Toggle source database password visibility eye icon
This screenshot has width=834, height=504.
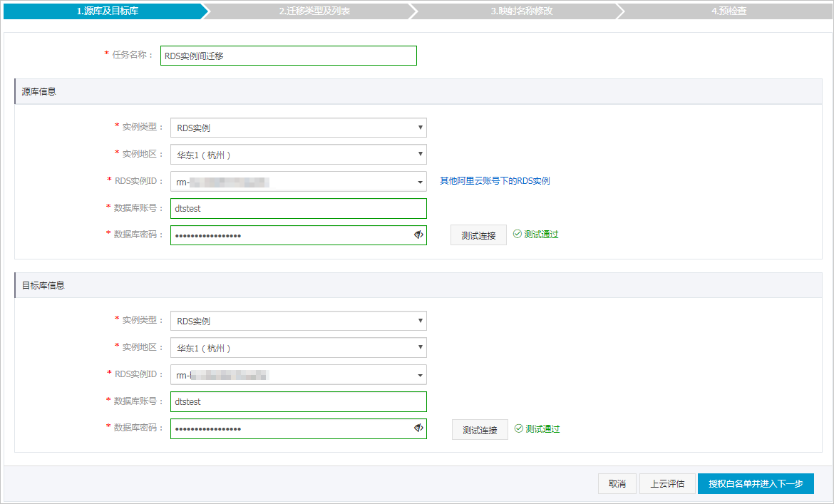[418, 235]
